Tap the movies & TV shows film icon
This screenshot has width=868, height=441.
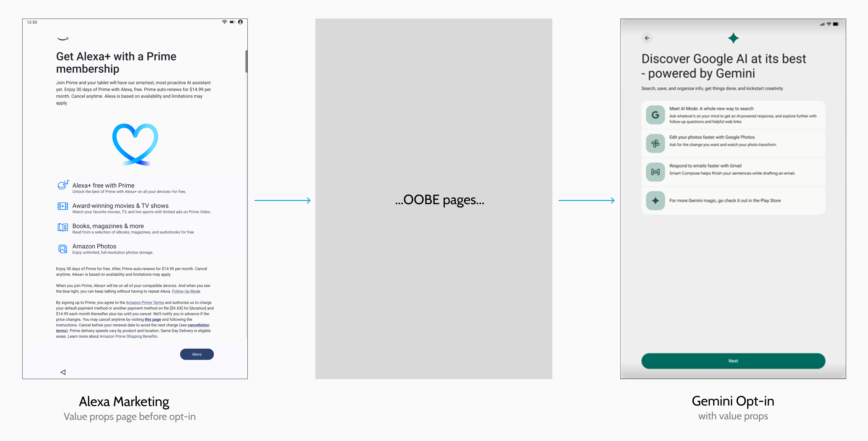tap(63, 206)
